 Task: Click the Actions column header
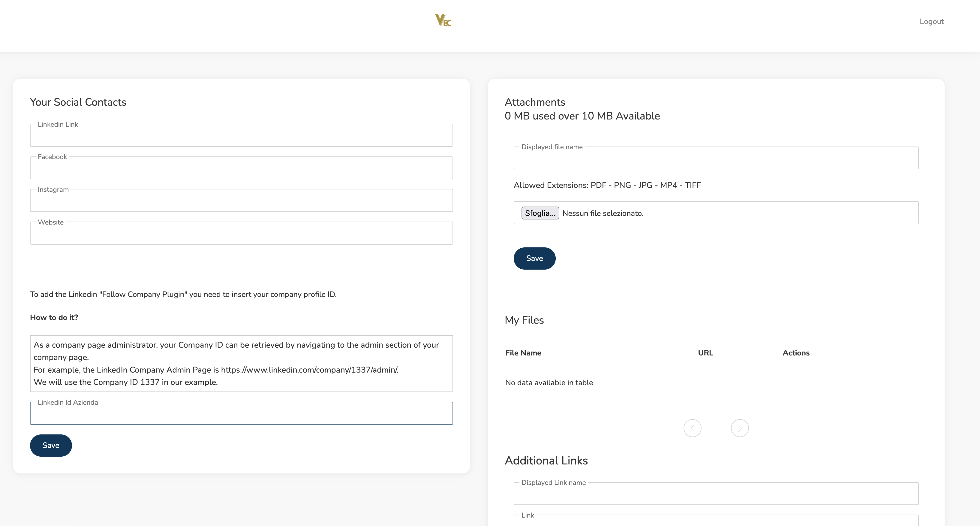[796, 353]
